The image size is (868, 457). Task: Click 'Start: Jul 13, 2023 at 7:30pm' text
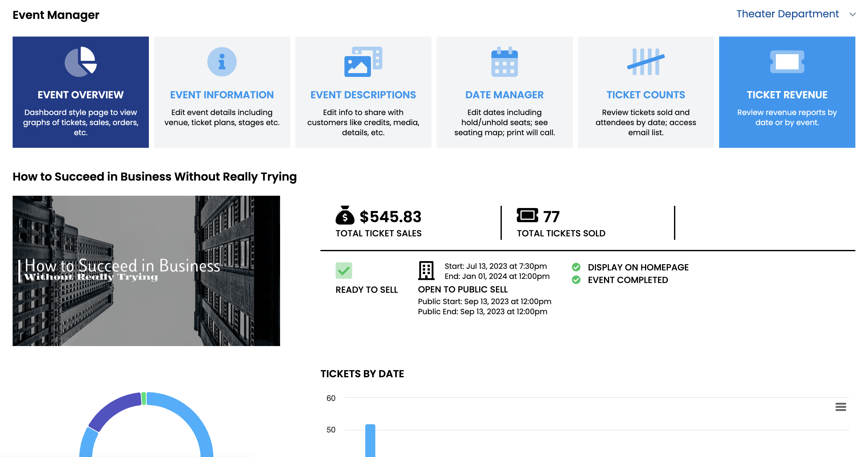[495, 266]
